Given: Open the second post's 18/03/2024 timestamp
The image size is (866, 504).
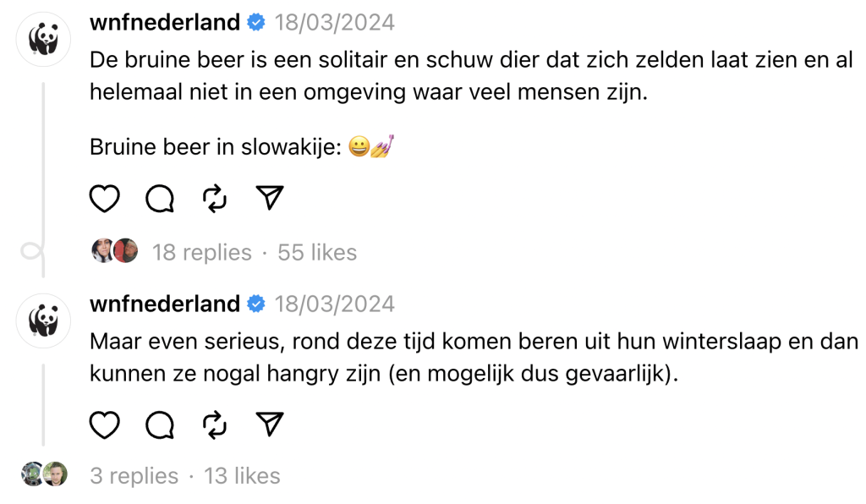Looking at the screenshot, I should click(334, 304).
